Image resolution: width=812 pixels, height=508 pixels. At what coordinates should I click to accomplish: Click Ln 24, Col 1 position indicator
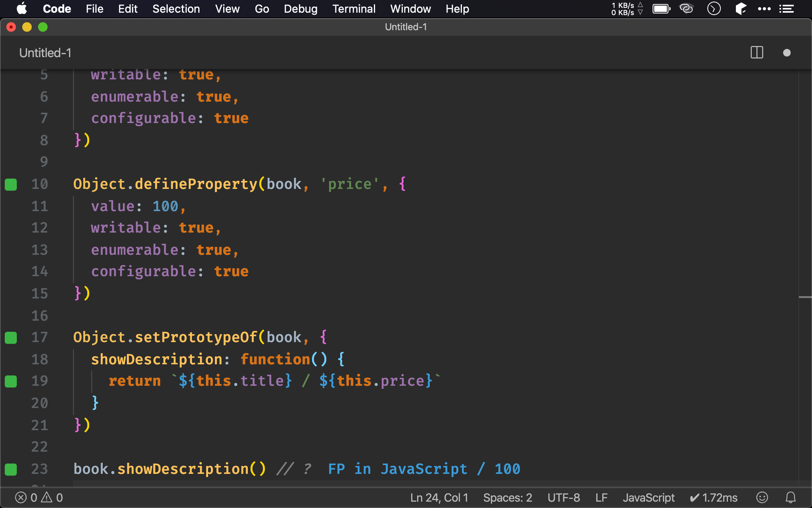pyautogui.click(x=439, y=497)
